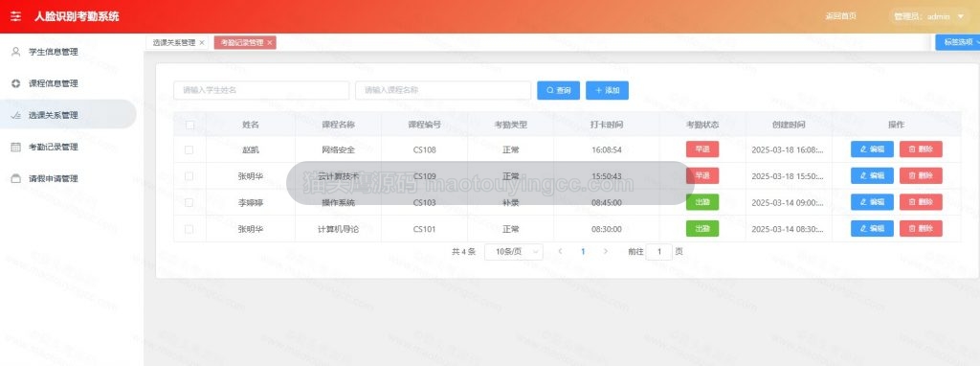
Task: Click the 08:30:00 punch time cell
Action: point(606,229)
